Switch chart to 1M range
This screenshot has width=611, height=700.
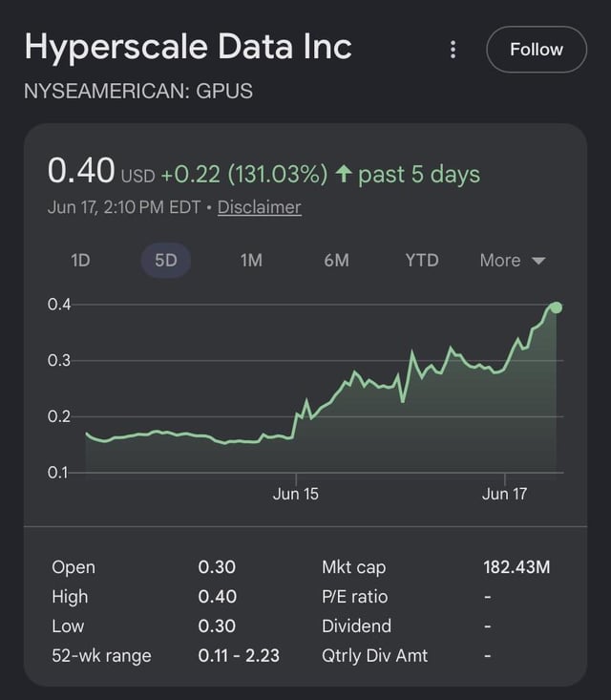[251, 261]
